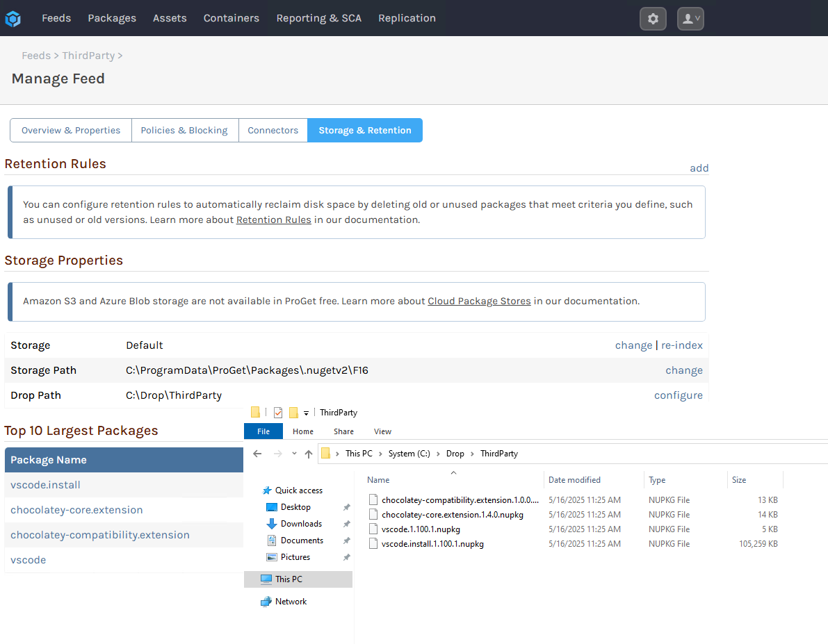Change the Storage type setting
This screenshot has width=828, height=644.
(633, 345)
